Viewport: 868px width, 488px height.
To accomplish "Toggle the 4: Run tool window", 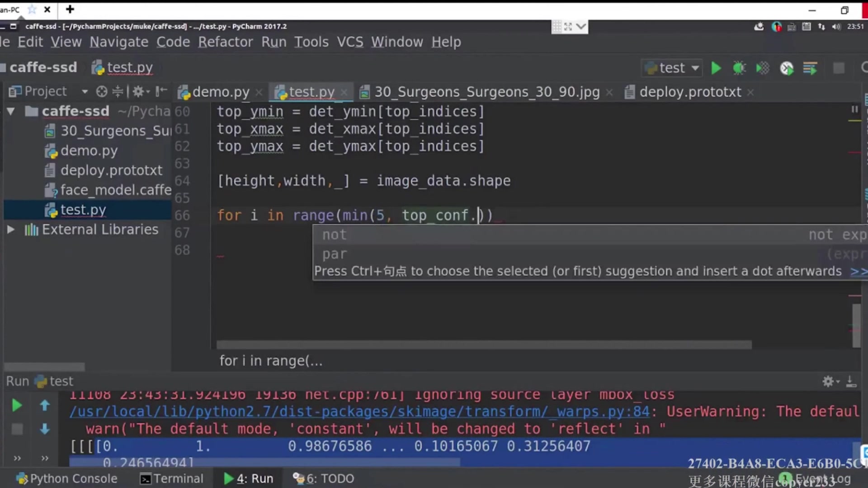I will tap(249, 479).
